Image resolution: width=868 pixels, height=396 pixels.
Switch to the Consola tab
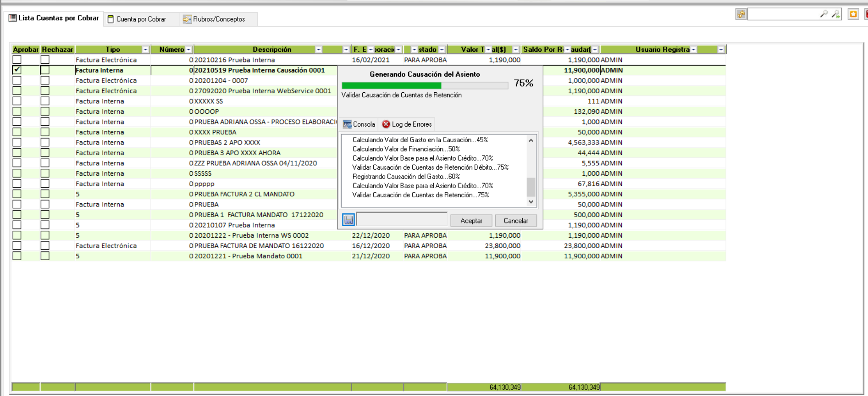pyautogui.click(x=359, y=124)
